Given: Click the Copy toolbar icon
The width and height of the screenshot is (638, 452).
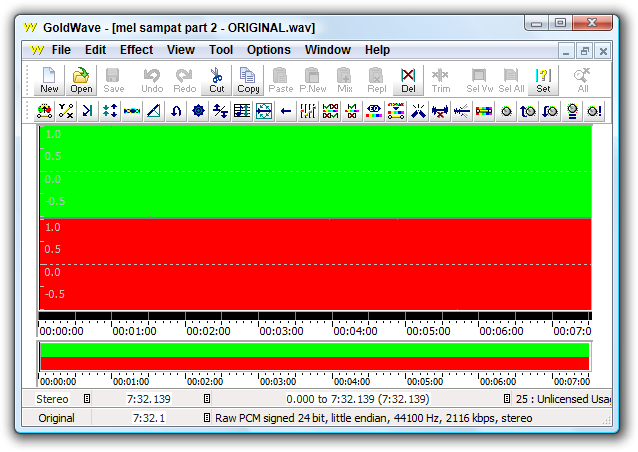Looking at the screenshot, I should tap(249, 80).
